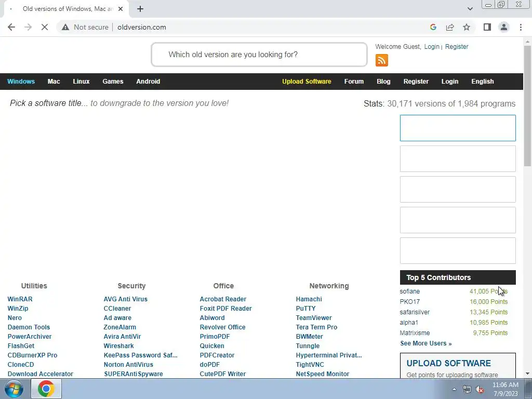532x399 pixels.
Task: Click Login link beside Welcome Guest
Action: point(432,46)
